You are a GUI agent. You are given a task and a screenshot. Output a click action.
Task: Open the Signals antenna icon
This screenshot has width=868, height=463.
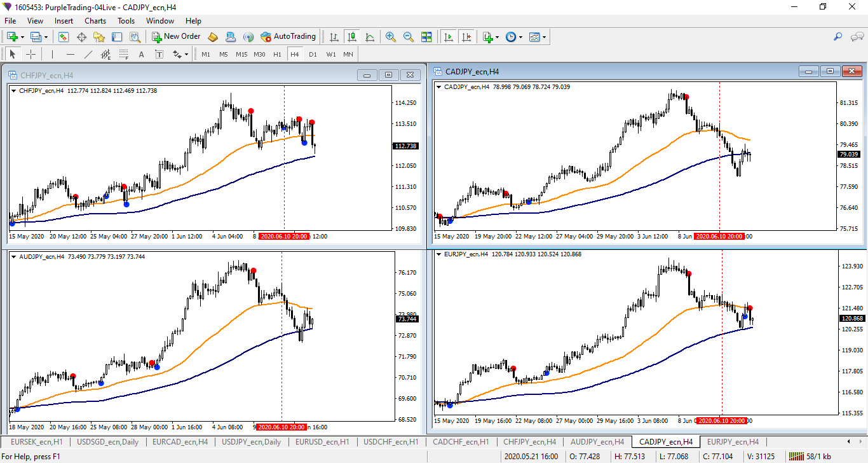coord(248,37)
